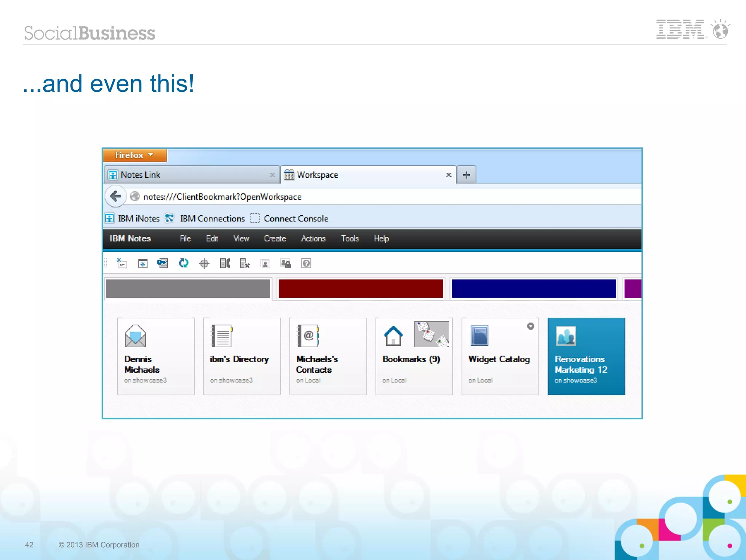This screenshot has width=746, height=560.
Task: Click the database open toolbar icon
Action: [225, 263]
